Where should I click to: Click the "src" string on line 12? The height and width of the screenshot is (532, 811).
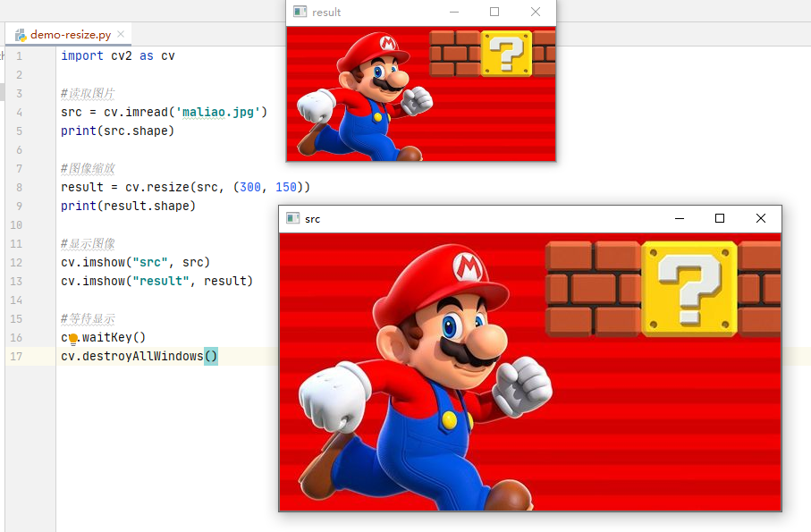point(150,262)
